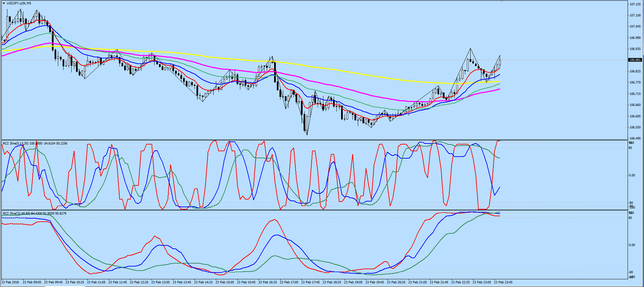Click price scale value 106.550

[635, 127]
